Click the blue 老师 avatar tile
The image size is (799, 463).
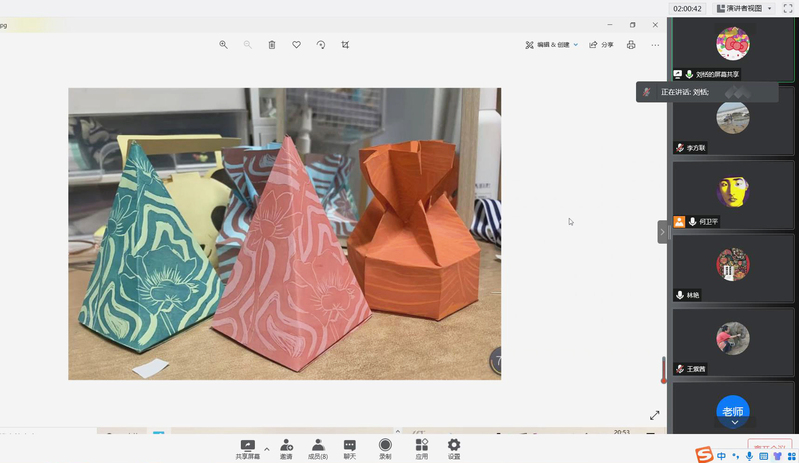[733, 411]
